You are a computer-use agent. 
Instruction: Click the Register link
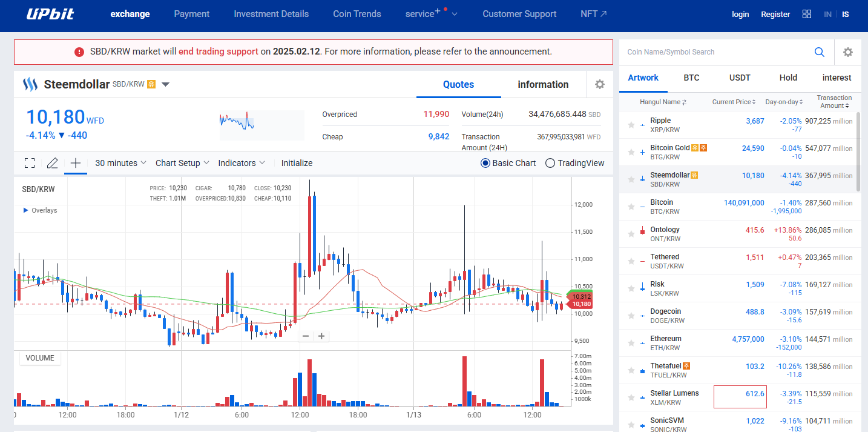(x=775, y=14)
